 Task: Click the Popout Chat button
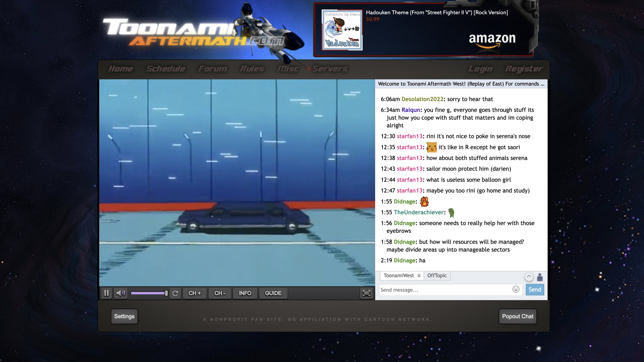coord(517,316)
